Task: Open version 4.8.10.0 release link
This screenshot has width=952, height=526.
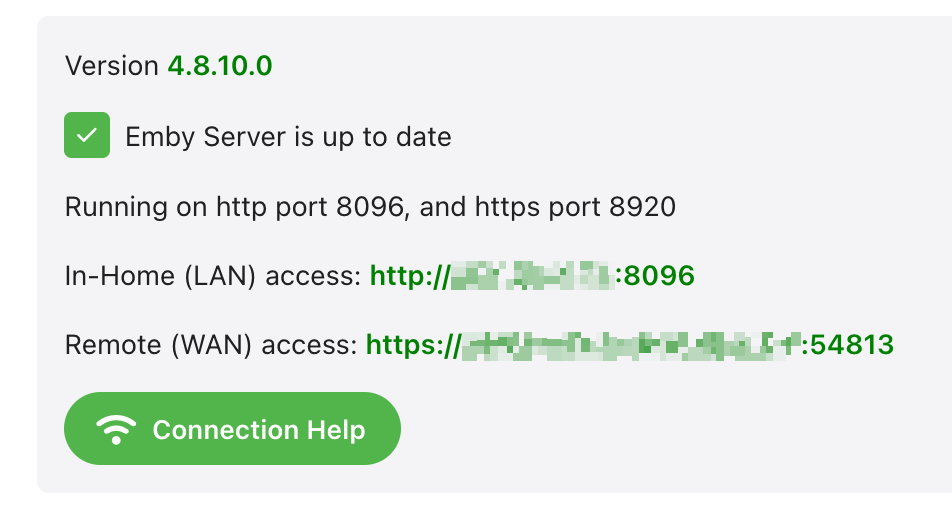Action: (x=220, y=67)
